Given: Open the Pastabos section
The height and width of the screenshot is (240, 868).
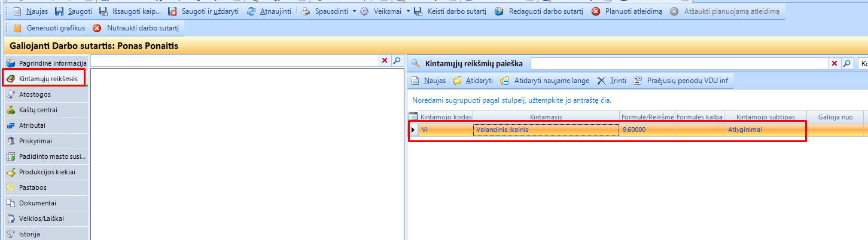Looking at the screenshot, I should coord(45,187).
